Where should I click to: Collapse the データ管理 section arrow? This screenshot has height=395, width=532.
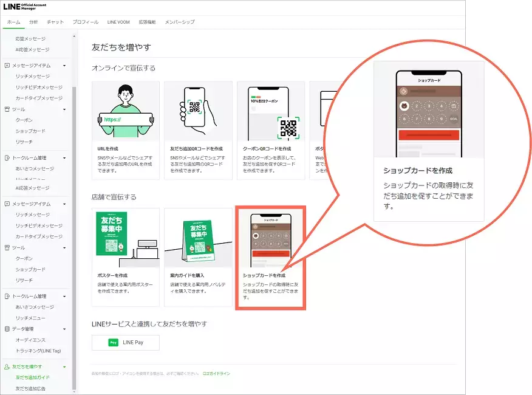64,329
